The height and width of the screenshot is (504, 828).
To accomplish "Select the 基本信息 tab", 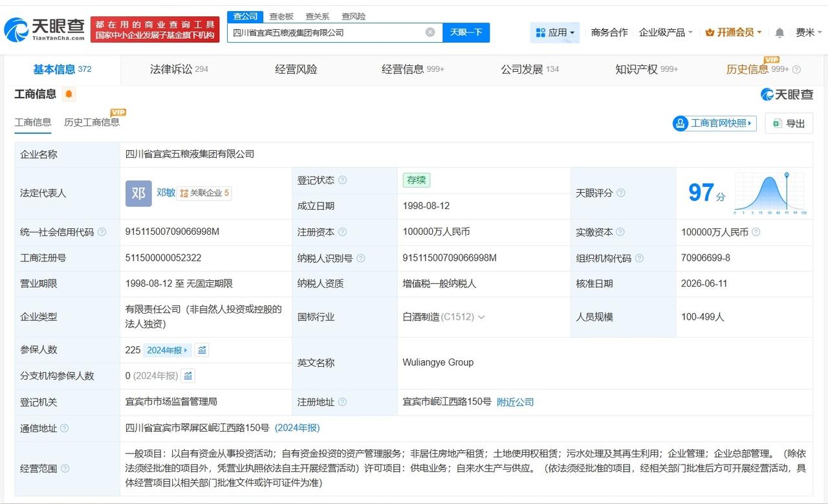I will tap(62, 69).
